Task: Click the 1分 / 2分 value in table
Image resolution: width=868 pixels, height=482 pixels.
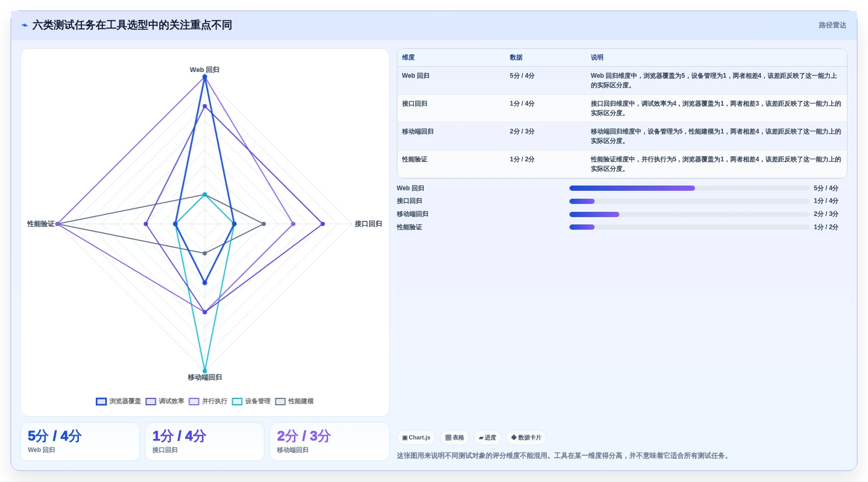Action: (x=522, y=159)
